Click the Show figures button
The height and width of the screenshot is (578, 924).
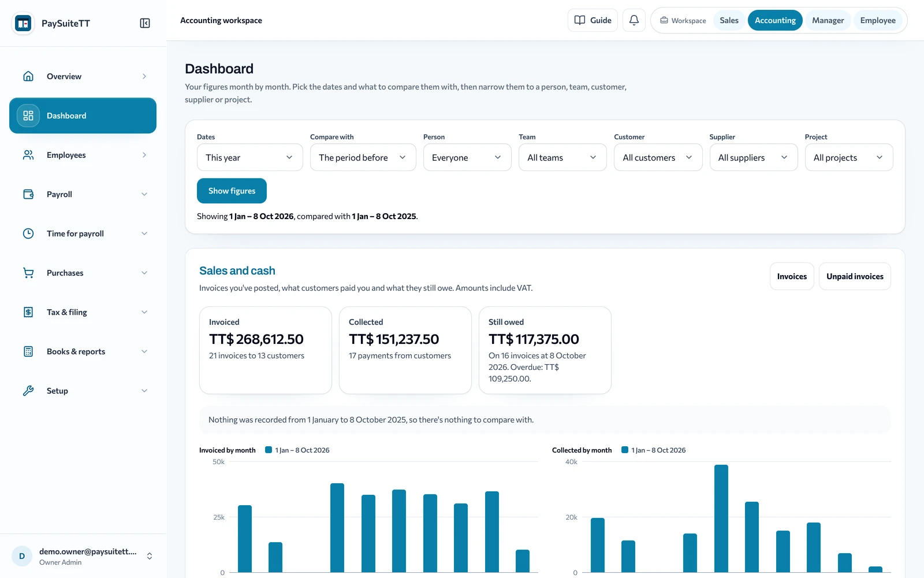point(232,191)
